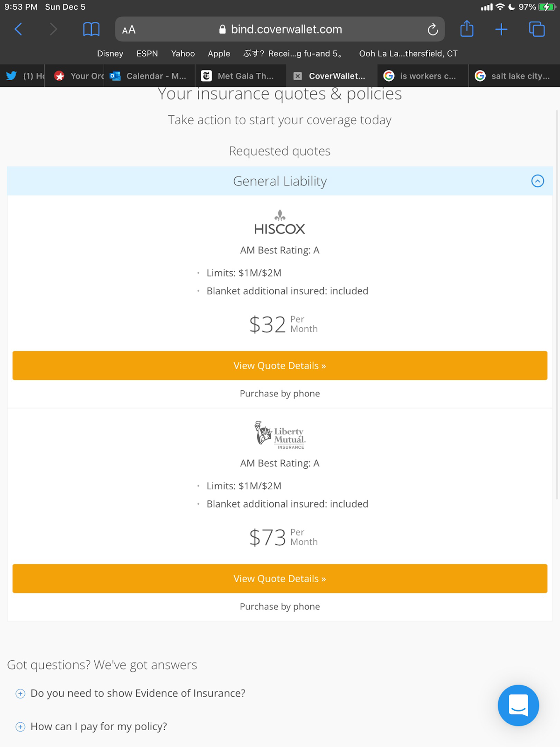This screenshot has width=560, height=747.
Task: Tap the Safari back arrow
Action: pyautogui.click(x=19, y=29)
